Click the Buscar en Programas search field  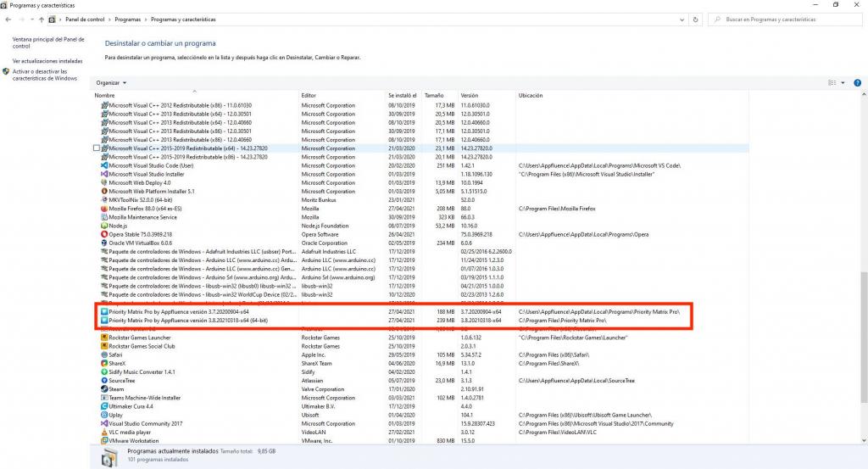pyautogui.click(x=784, y=20)
